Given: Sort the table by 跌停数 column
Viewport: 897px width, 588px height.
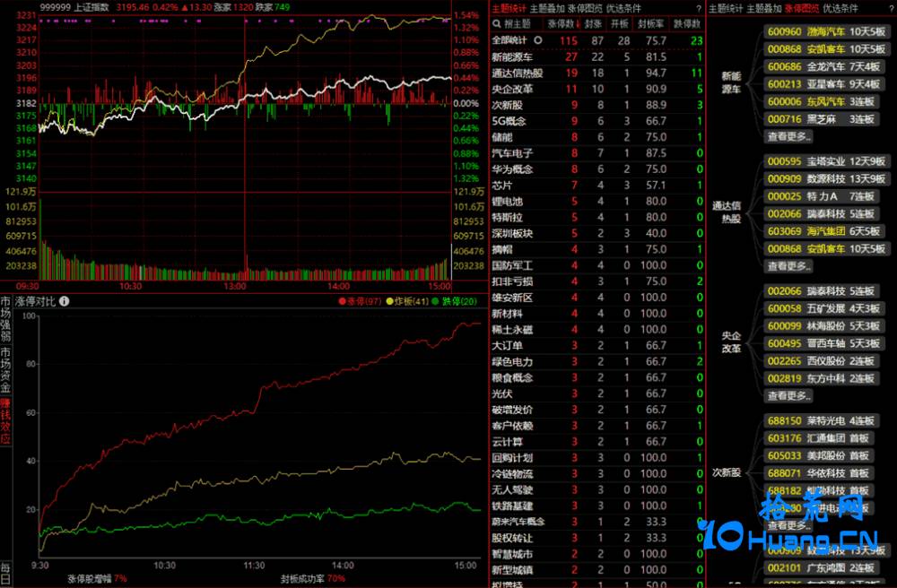Looking at the screenshot, I should 686,24.
